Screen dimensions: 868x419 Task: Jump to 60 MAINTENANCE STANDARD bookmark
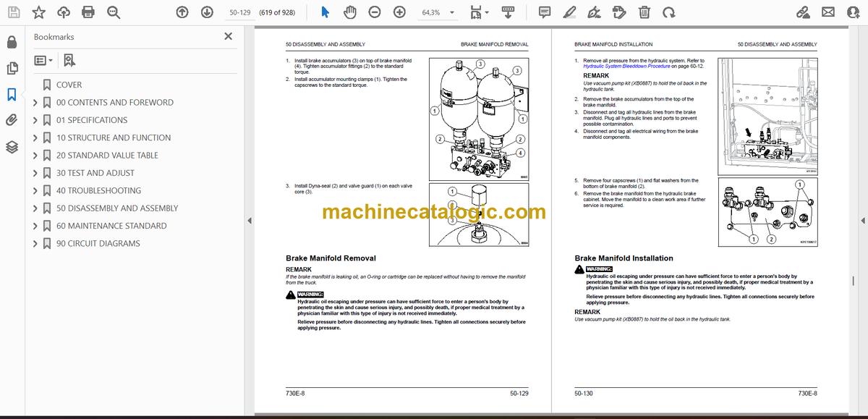point(111,226)
